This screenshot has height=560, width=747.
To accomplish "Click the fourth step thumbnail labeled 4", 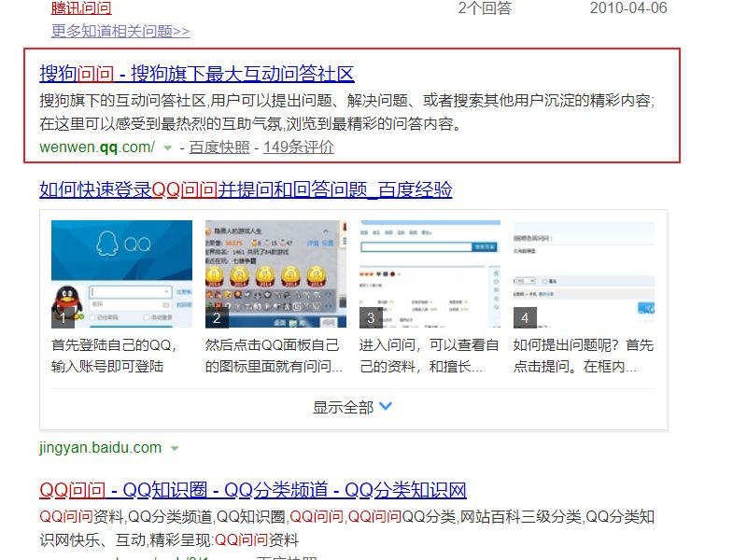I will (x=585, y=271).
